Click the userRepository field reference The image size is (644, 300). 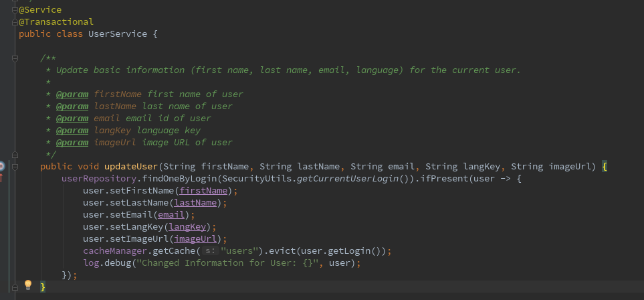coord(99,179)
